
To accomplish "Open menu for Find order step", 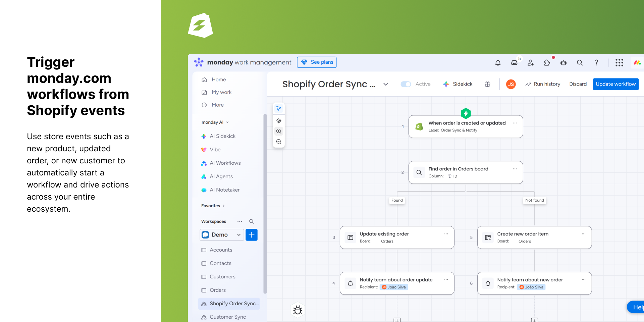I will pos(515,169).
